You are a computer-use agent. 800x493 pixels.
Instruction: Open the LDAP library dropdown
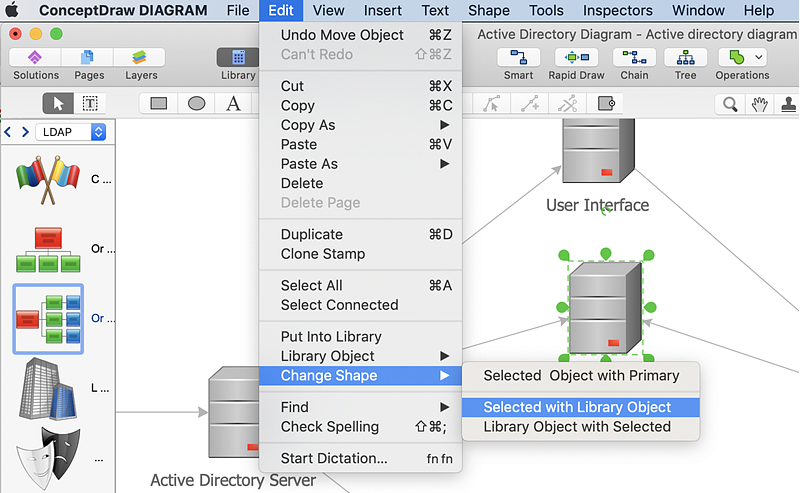click(x=70, y=131)
